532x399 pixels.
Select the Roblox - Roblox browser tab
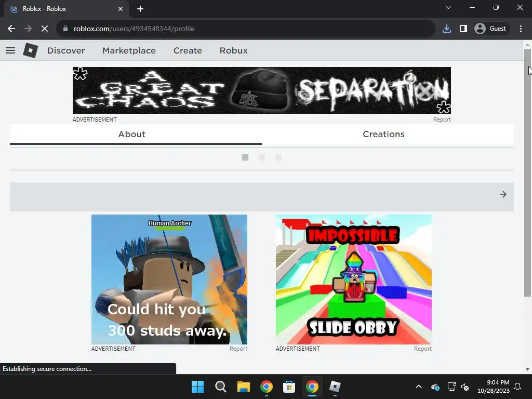point(66,9)
